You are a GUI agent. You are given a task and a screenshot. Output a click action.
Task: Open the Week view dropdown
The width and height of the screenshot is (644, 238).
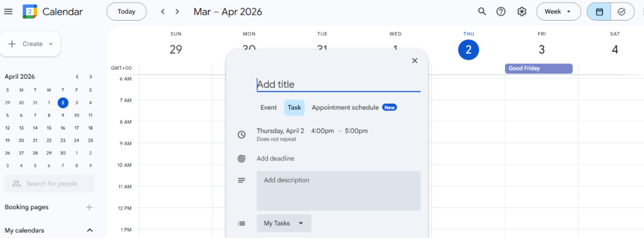tap(558, 11)
